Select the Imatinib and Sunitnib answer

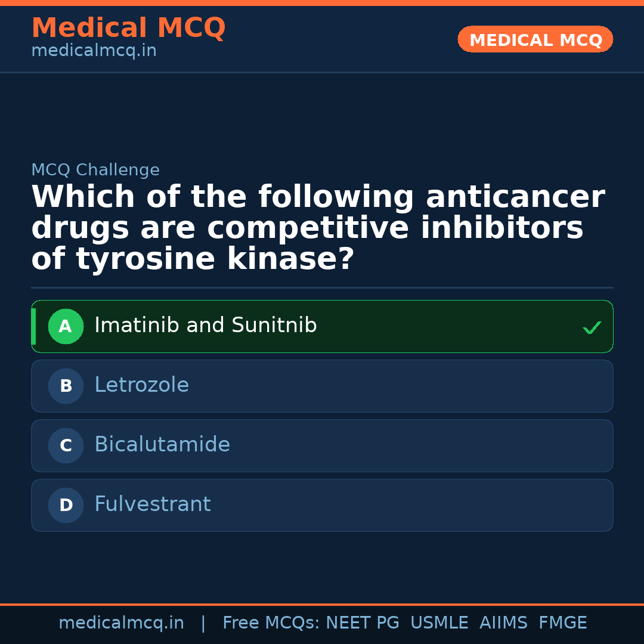[206, 326]
